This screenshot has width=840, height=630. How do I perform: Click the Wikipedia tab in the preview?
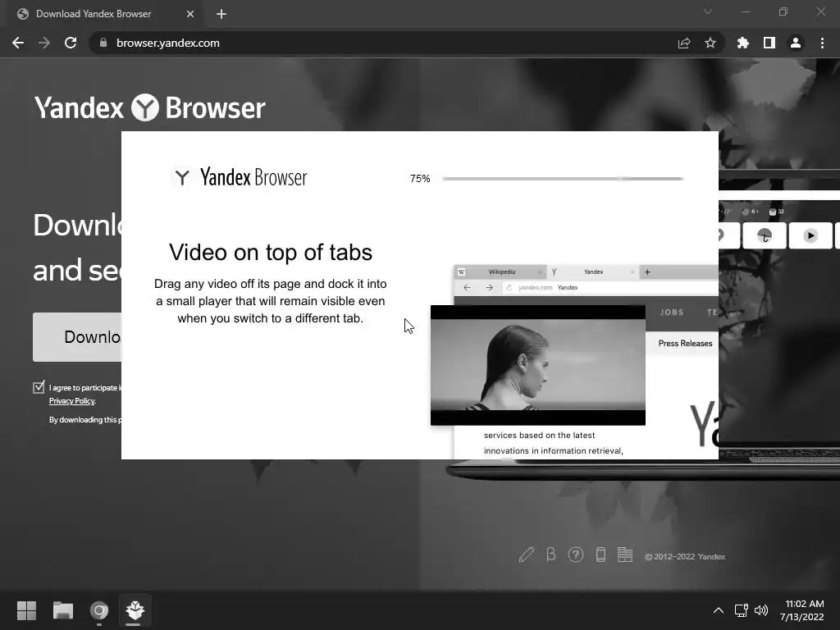pyautogui.click(x=500, y=272)
